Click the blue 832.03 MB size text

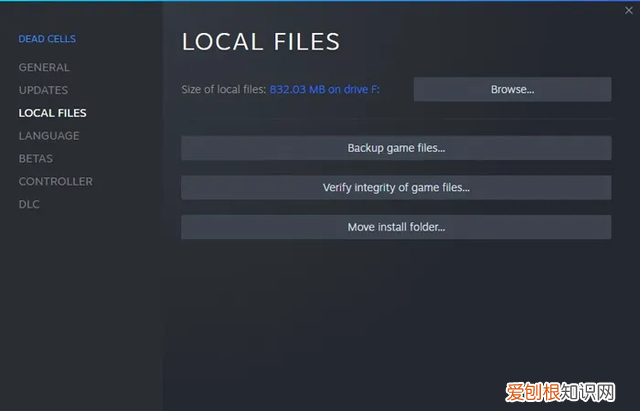(325, 90)
